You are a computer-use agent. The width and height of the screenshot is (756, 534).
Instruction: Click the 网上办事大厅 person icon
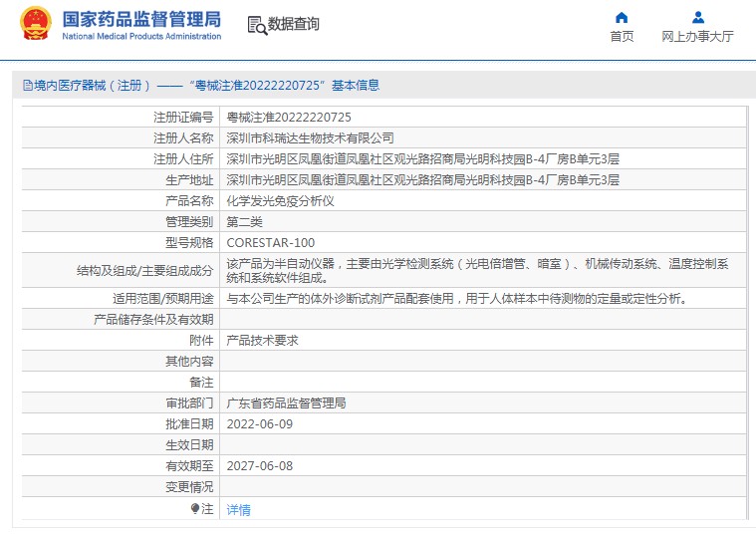(x=697, y=17)
